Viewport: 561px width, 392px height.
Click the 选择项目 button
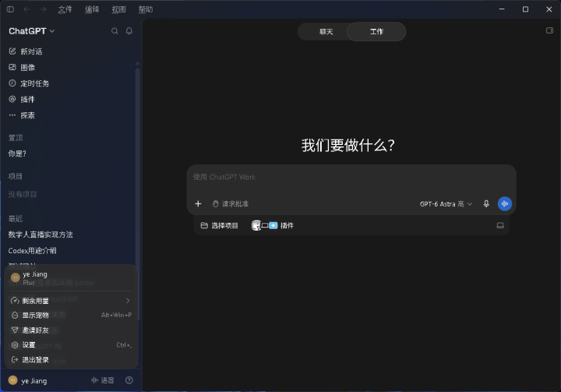point(219,225)
